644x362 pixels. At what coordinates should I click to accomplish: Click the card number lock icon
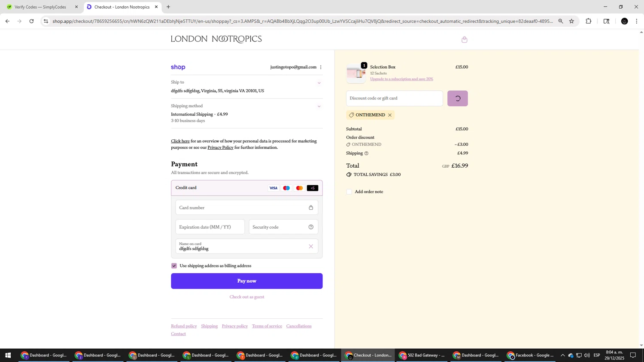[311, 208]
